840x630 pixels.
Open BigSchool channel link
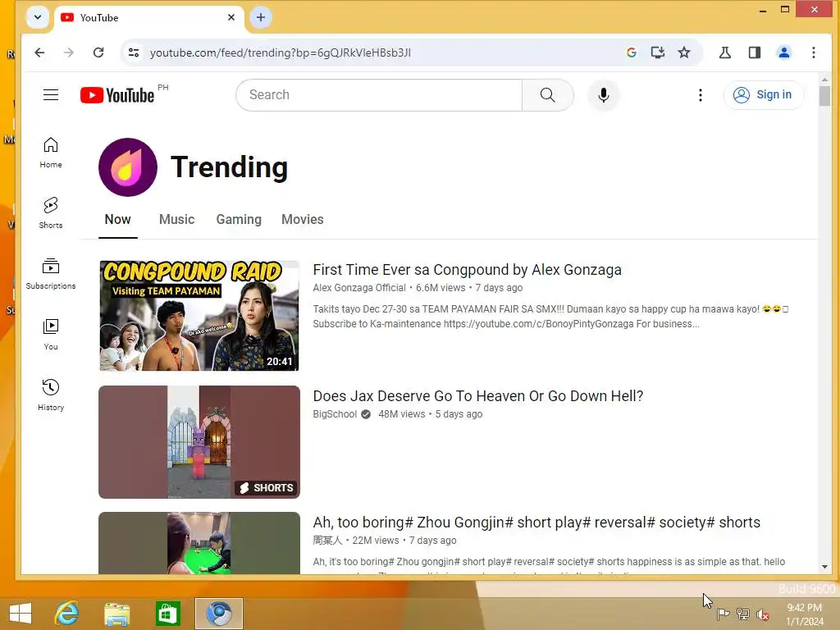[x=335, y=414]
